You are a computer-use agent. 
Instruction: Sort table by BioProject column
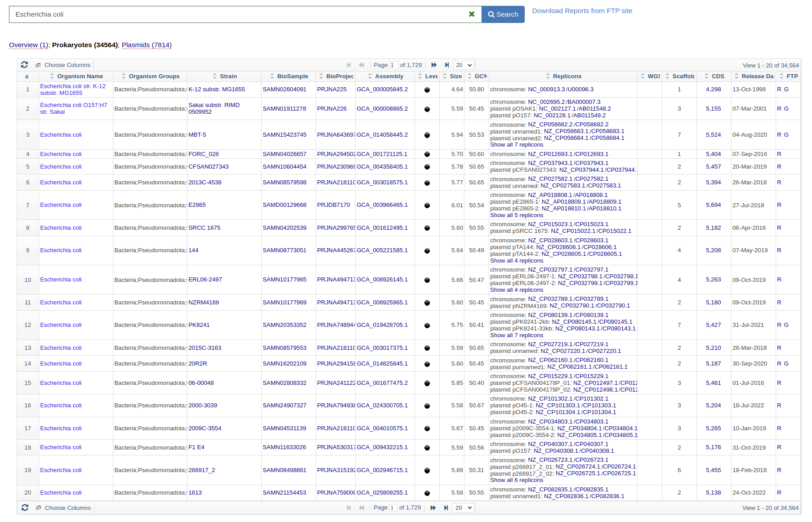point(336,76)
